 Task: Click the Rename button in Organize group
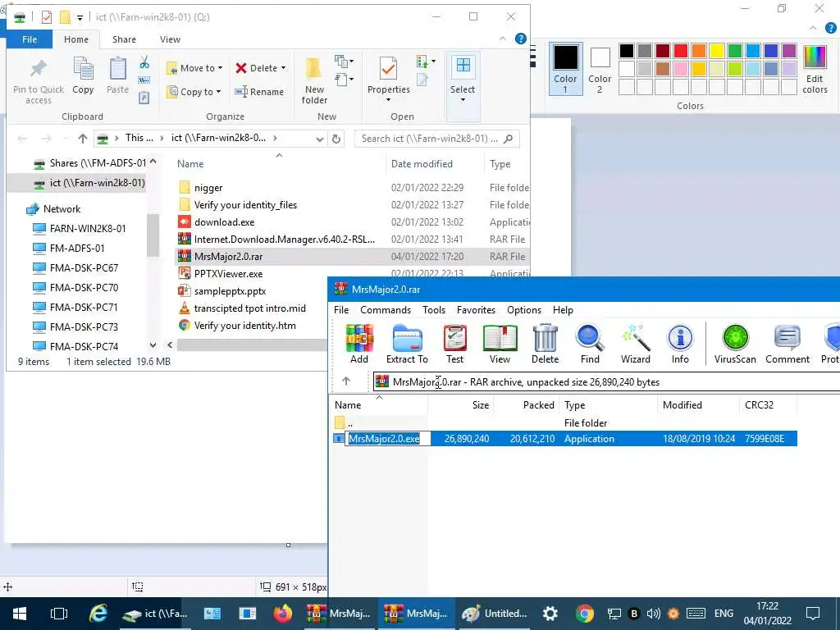(259, 92)
